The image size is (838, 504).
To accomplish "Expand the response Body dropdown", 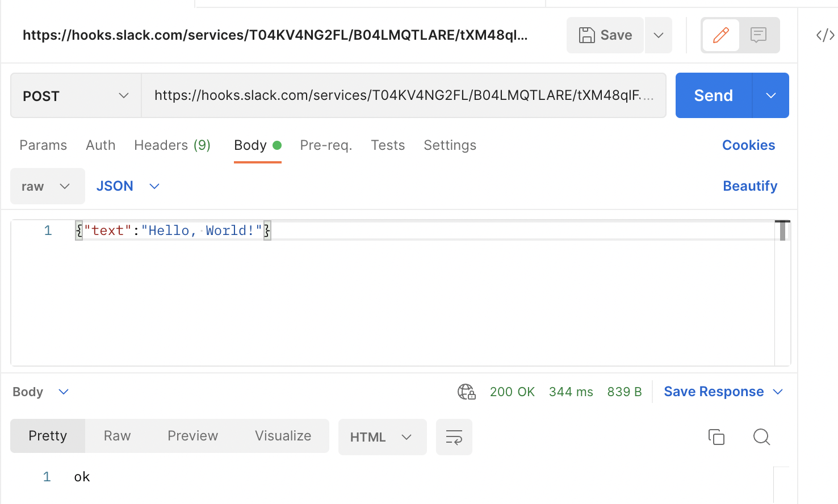I will tap(41, 392).
